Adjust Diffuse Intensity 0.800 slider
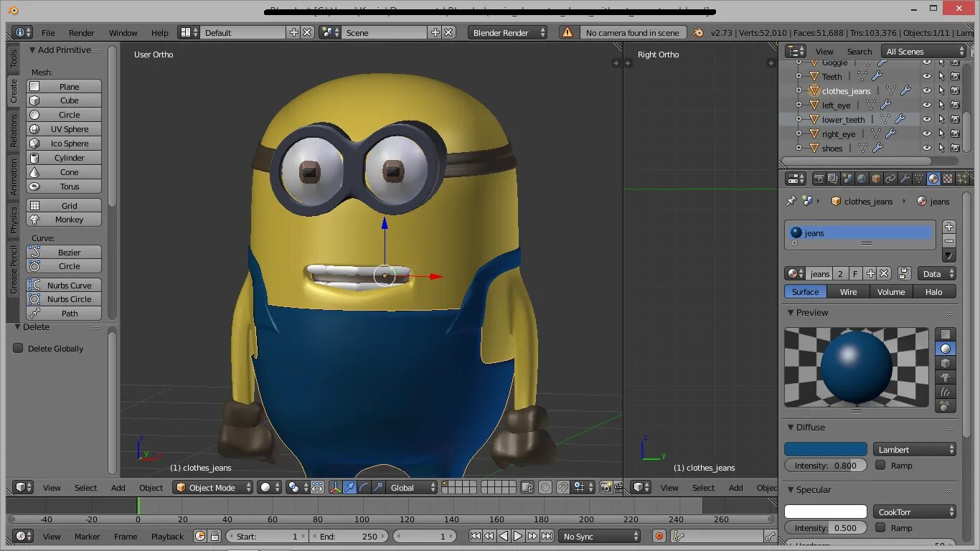Viewport: 980px width, 551px height. [826, 465]
